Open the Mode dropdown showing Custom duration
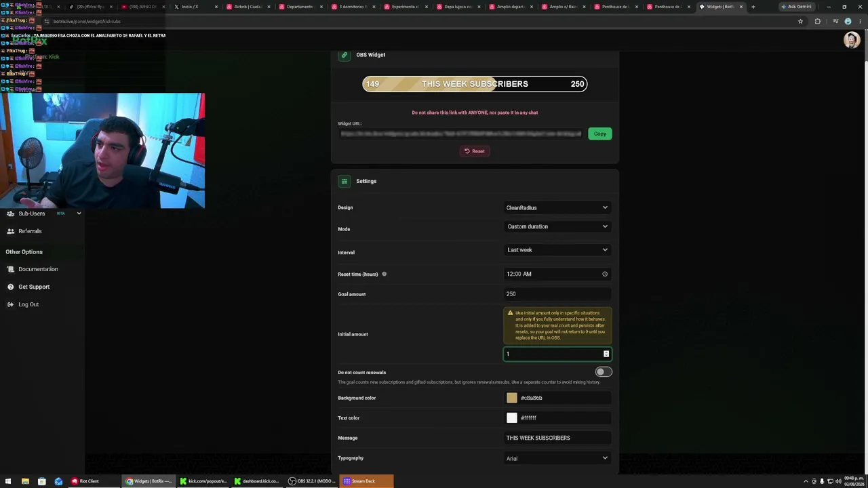This screenshot has width=868, height=488. pos(557,226)
